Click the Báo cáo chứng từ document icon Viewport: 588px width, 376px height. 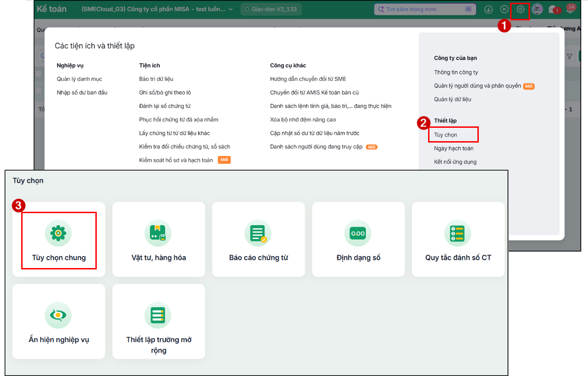258,233
